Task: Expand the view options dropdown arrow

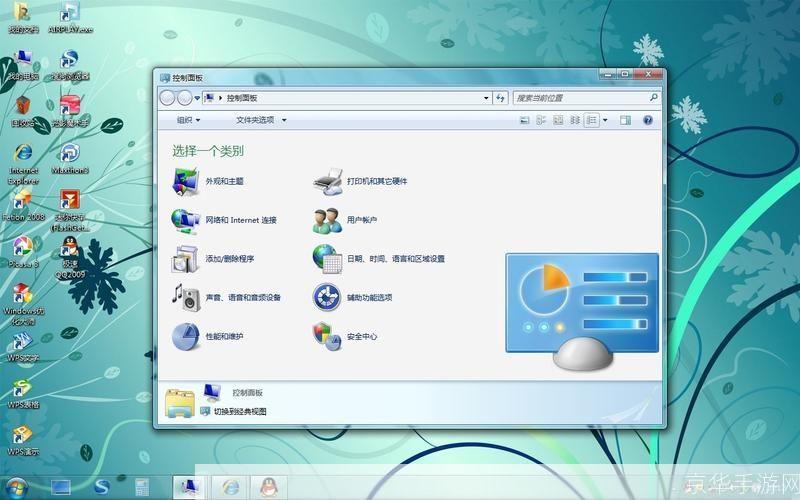Action: pyautogui.click(x=605, y=120)
